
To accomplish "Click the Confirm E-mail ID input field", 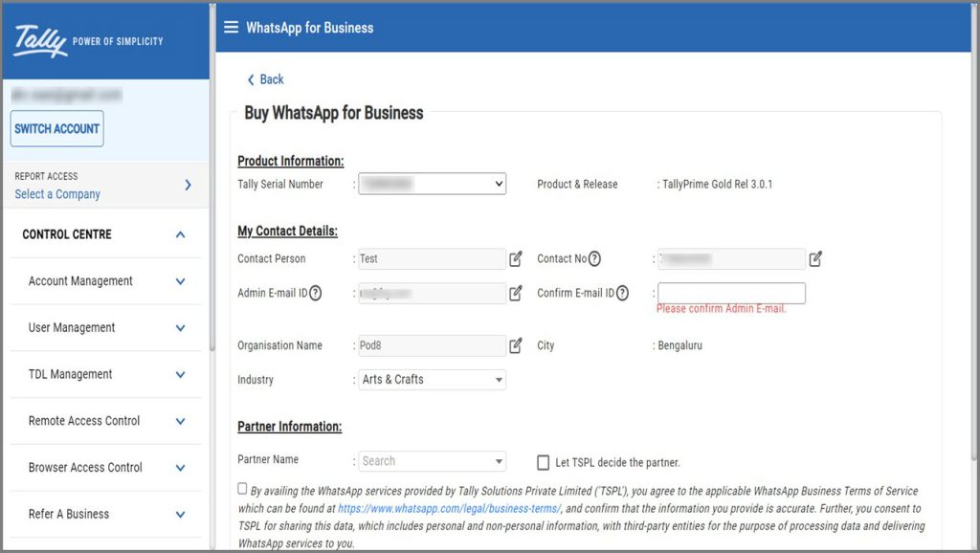I will [731, 293].
